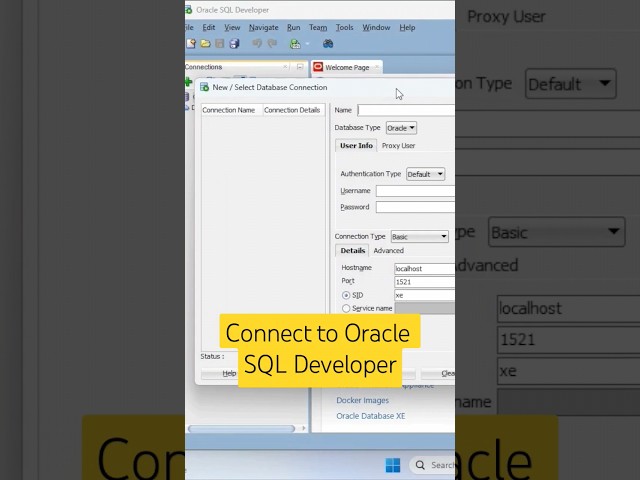Screen dimensions: 640x480
Task: Click the green plus New Connection icon
Action: [189, 82]
